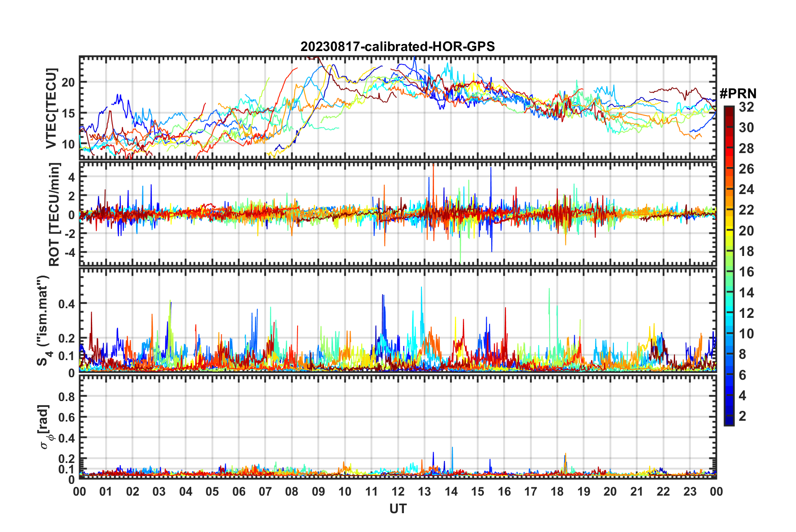
Task: Click the "20" tick on the VTEC axis
Action: (x=68, y=82)
